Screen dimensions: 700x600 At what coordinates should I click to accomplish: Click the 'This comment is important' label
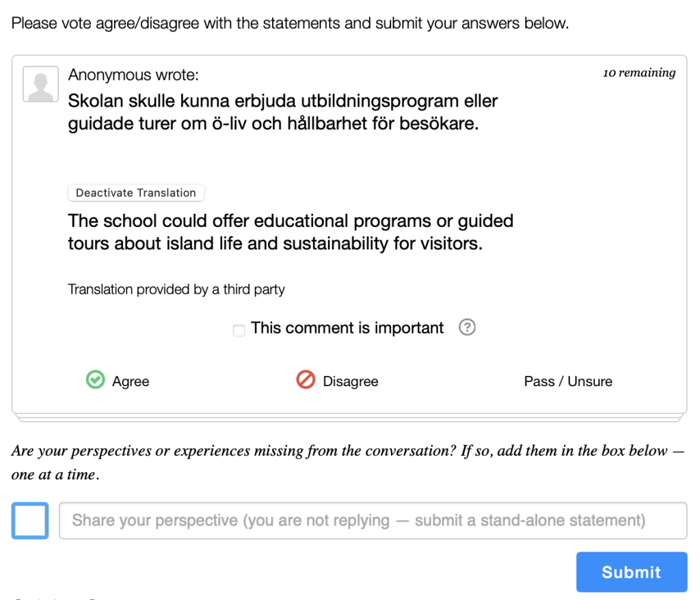[x=347, y=328]
